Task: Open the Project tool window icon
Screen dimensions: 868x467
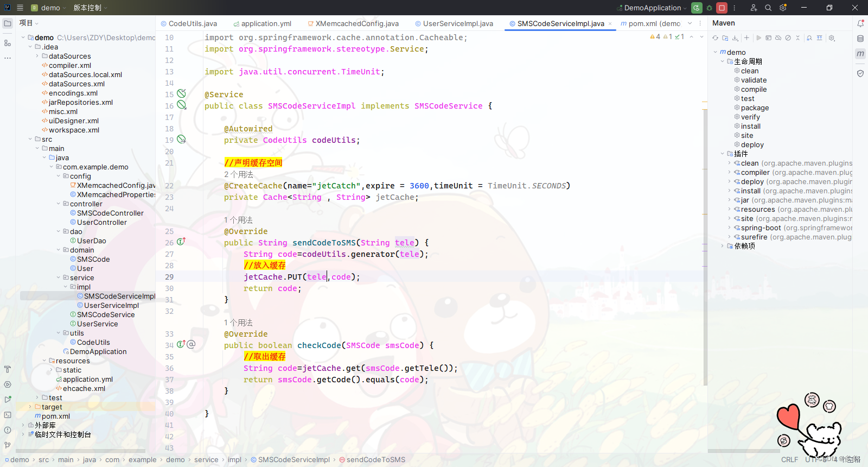Action: tap(8, 23)
